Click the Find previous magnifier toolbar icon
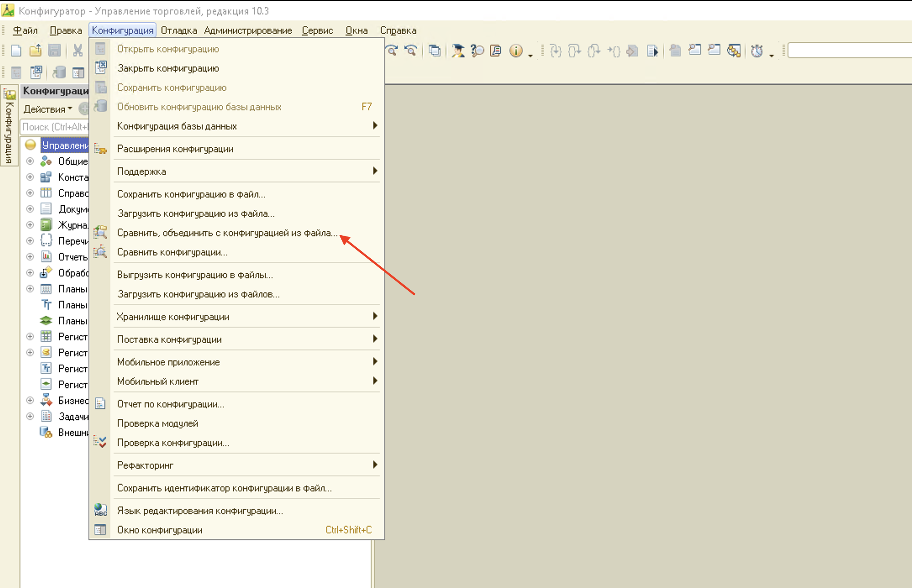Viewport: 912px width, 588px height. point(411,51)
